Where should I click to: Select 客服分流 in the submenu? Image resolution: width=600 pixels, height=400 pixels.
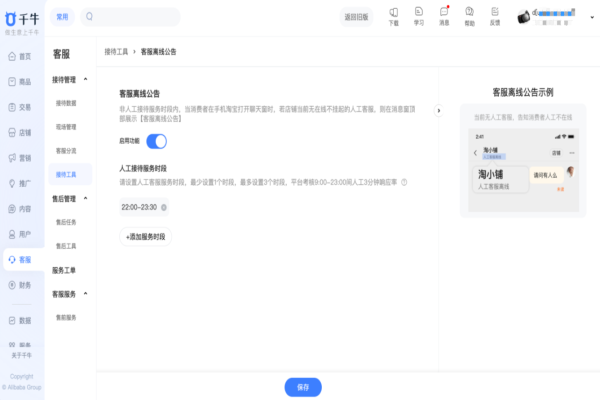66,150
